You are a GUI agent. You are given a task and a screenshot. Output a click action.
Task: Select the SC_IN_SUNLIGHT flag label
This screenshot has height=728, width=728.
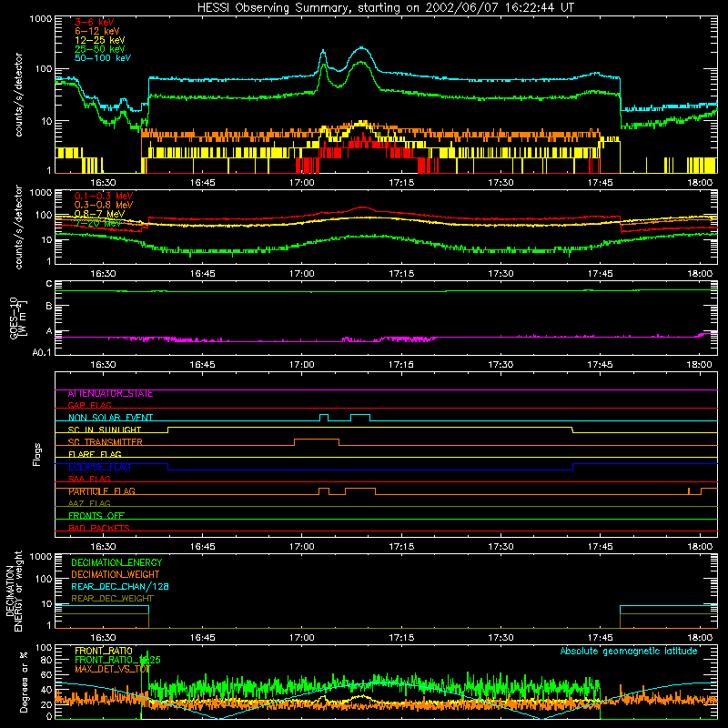[105, 430]
